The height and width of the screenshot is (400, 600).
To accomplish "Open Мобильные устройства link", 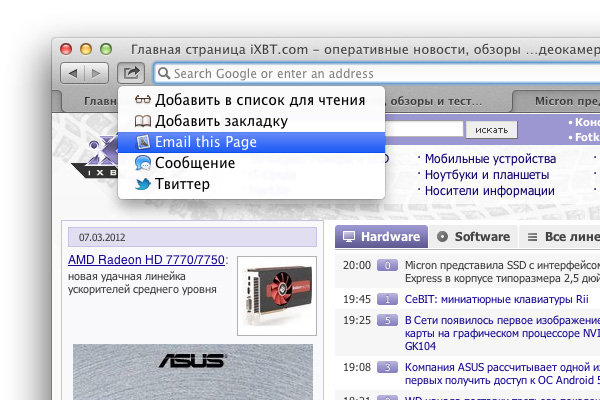I will coord(490,158).
